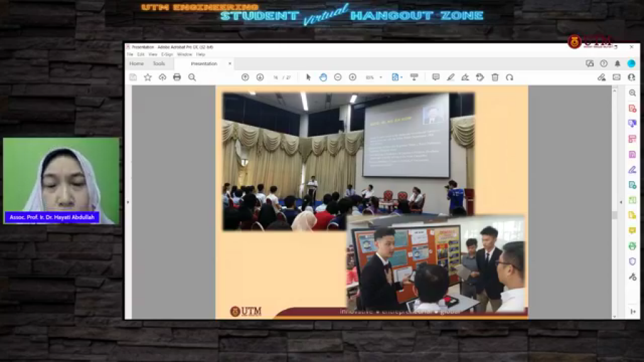
Task: Click the current page number field
Action: 276,78
